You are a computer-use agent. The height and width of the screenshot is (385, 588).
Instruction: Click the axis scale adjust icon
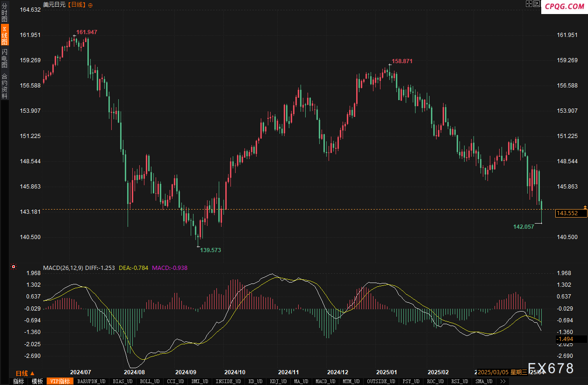[x=537, y=4]
